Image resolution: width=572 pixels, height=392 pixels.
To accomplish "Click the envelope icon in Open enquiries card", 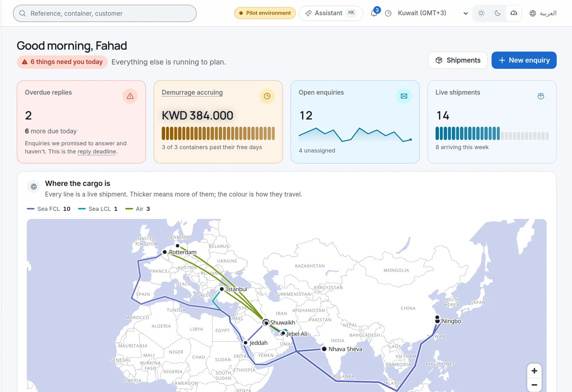I will point(404,96).
